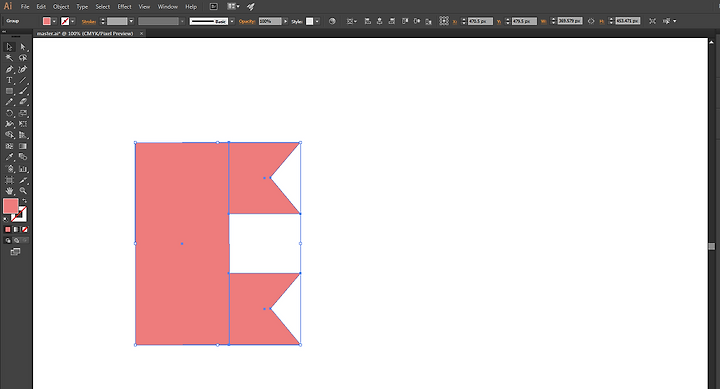
Task: Open the stroke color dropdown in control bar
Action: (x=73, y=21)
